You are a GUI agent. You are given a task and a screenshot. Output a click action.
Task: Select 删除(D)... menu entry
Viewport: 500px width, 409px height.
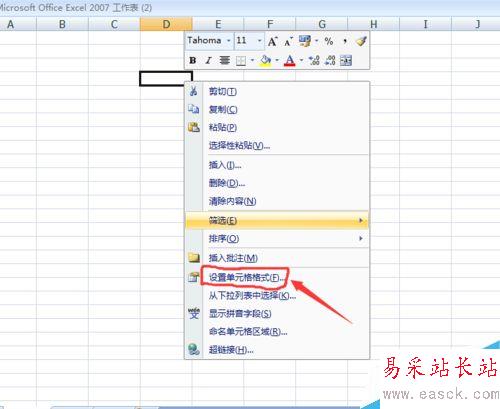[x=277, y=183]
